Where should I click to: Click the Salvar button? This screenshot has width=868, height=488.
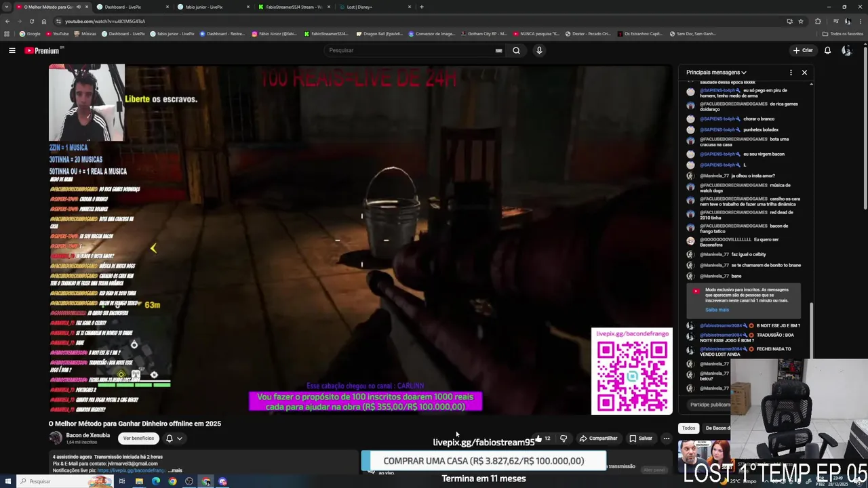pyautogui.click(x=641, y=439)
